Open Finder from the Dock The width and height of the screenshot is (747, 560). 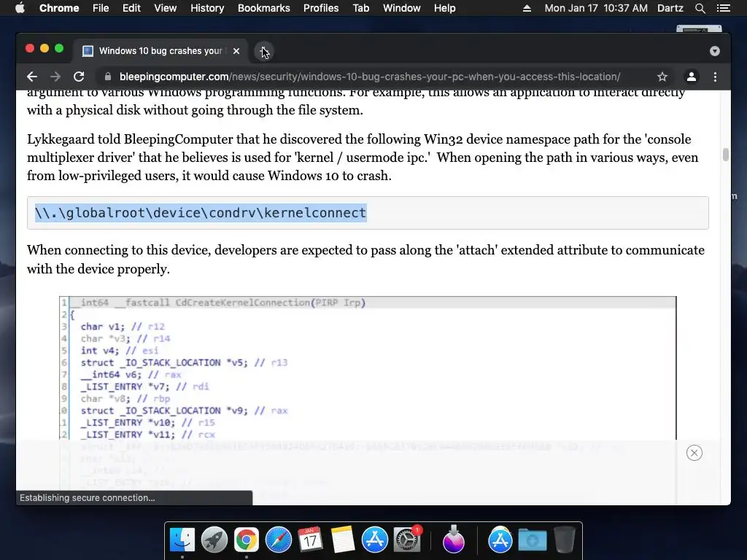182,540
